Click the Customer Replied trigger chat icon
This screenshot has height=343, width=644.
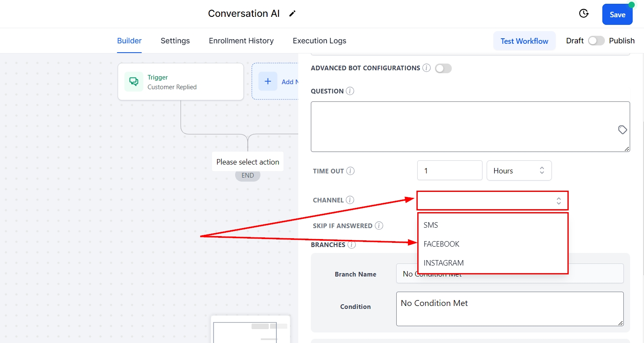[134, 82]
